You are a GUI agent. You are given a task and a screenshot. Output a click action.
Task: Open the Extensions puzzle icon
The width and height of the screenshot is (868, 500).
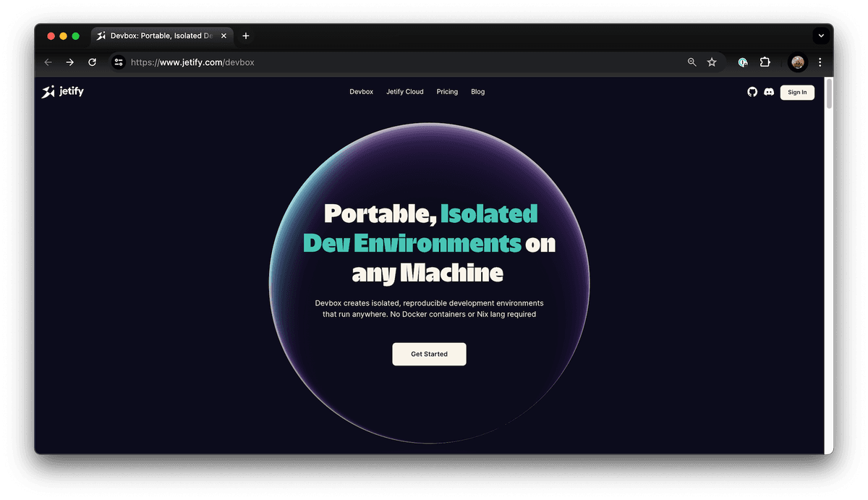pos(765,62)
